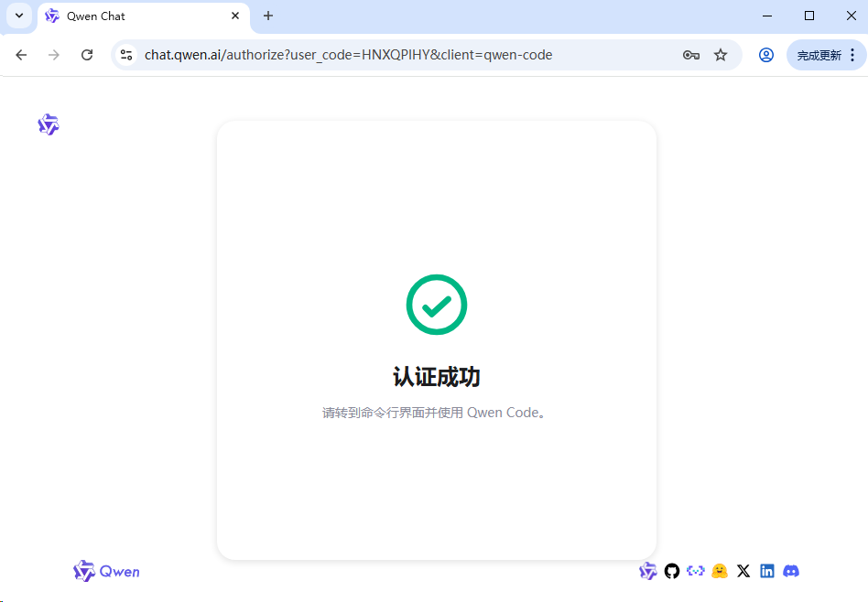Click the Qwen logo at top left of page
The width and height of the screenshot is (868, 602).
click(x=49, y=124)
